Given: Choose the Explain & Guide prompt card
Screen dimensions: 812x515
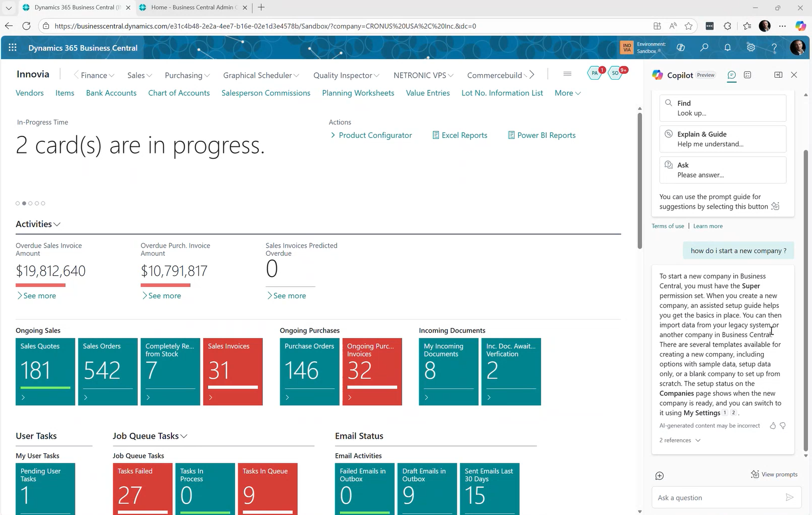Looking at the screenshot, I should point(723,139).
